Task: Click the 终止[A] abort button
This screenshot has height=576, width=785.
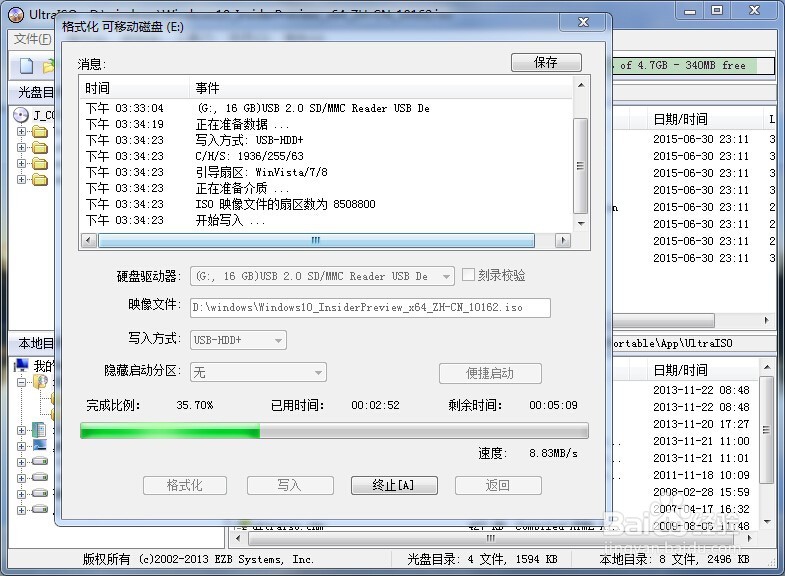Action: (x=394, y=485)
